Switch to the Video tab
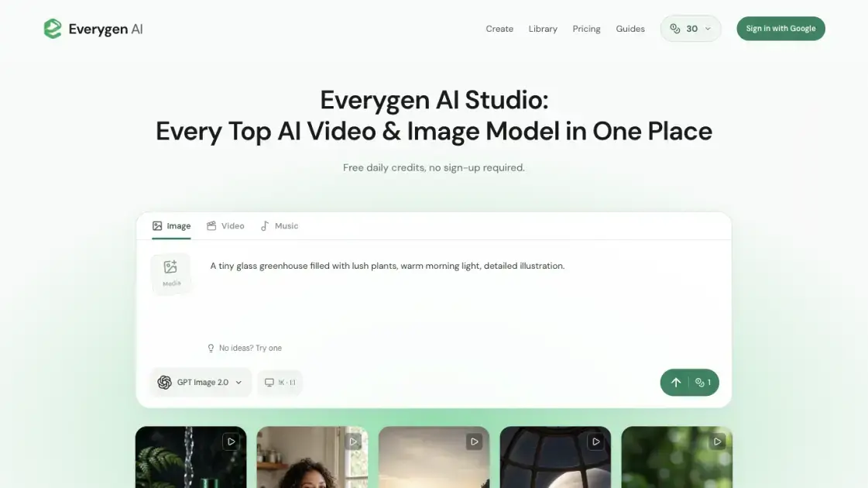This screenshot has width=868, height=488. (225, 226)
